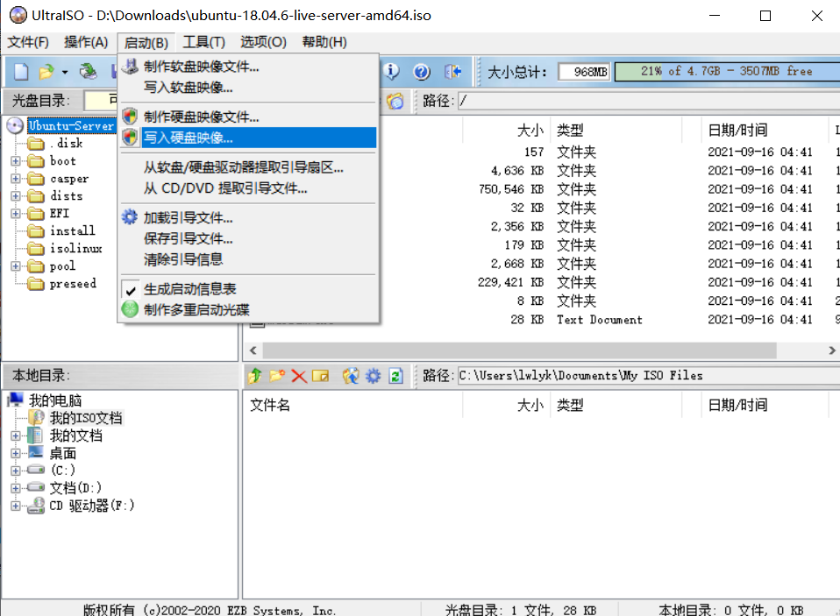Screen dimensions: 840x616
Task: Click the 类型 column header in ISO list
Action: (x=616, y=130)
